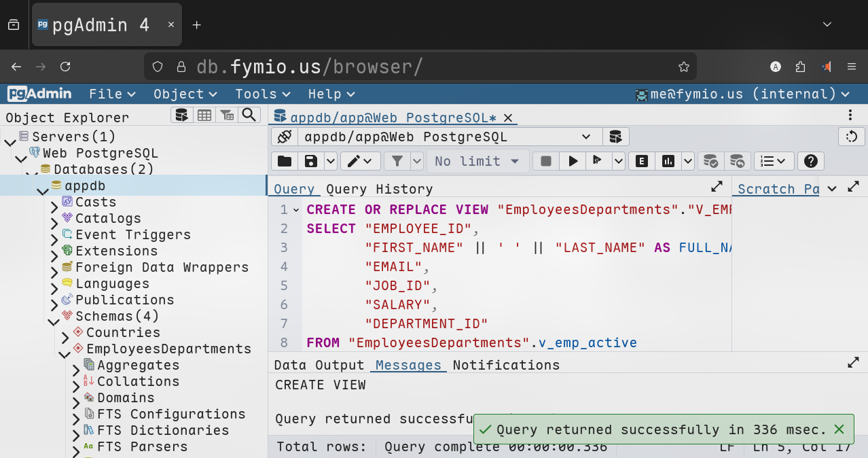868x458 pixels.
Task: Open the No limit rows dropdown
Action: click(x=477, y=161)
